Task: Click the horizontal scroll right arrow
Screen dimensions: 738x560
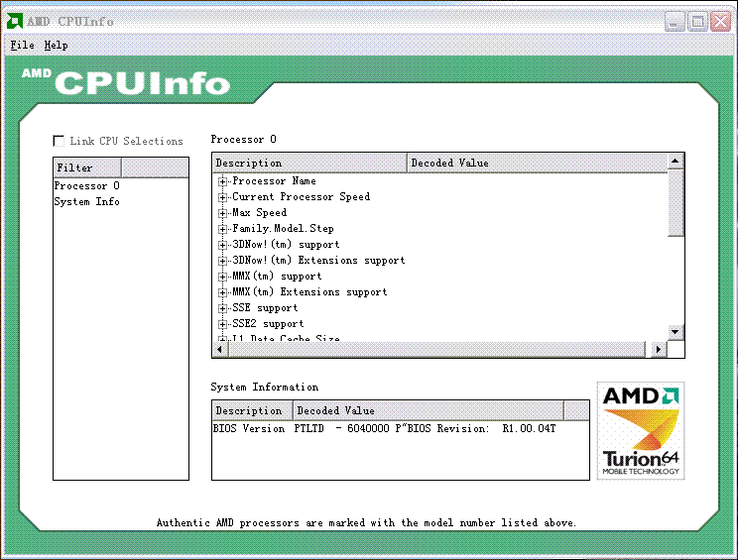Action: [x=659, y=349]
